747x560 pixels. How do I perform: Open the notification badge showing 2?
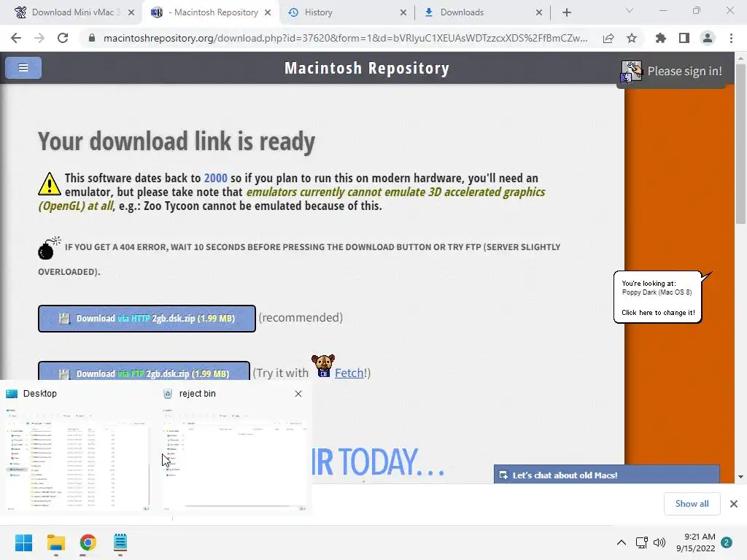727,542
